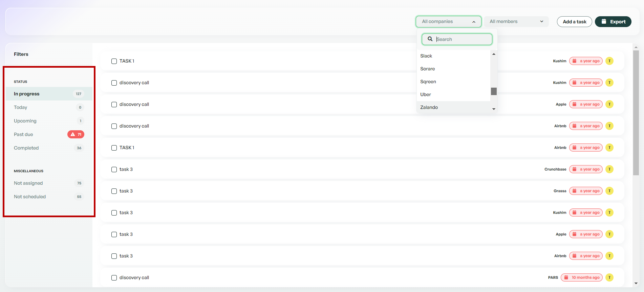Click calendar icon on Grassa task date
This screenshot has height=292, width=644.
[x=575, y=191]
